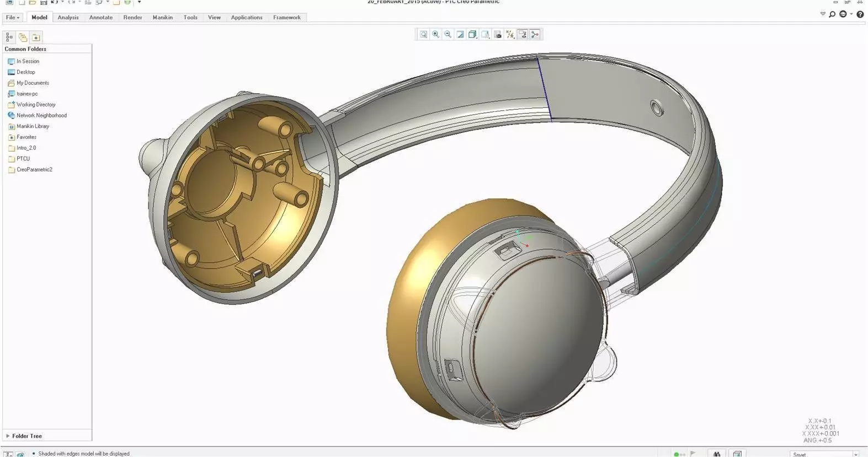Viewport: 868px width, 457px height.
Task: Click the Undo icon in quick access
Action: [x=54, y=2]
